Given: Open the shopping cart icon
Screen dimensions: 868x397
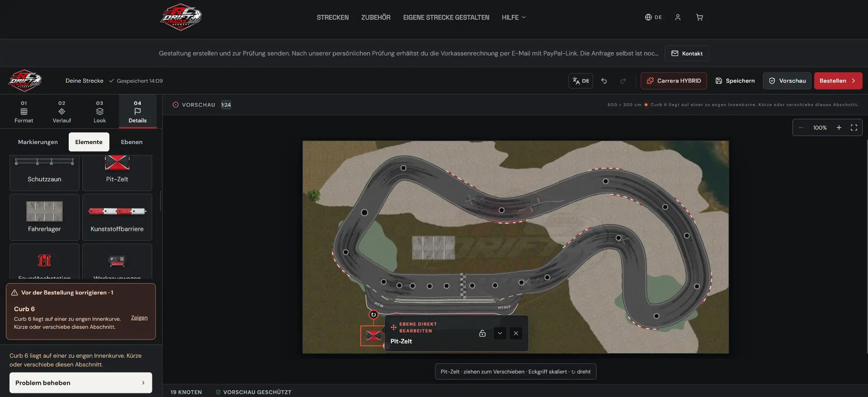Looking at the screenshot, I should (x=699, y=17).
